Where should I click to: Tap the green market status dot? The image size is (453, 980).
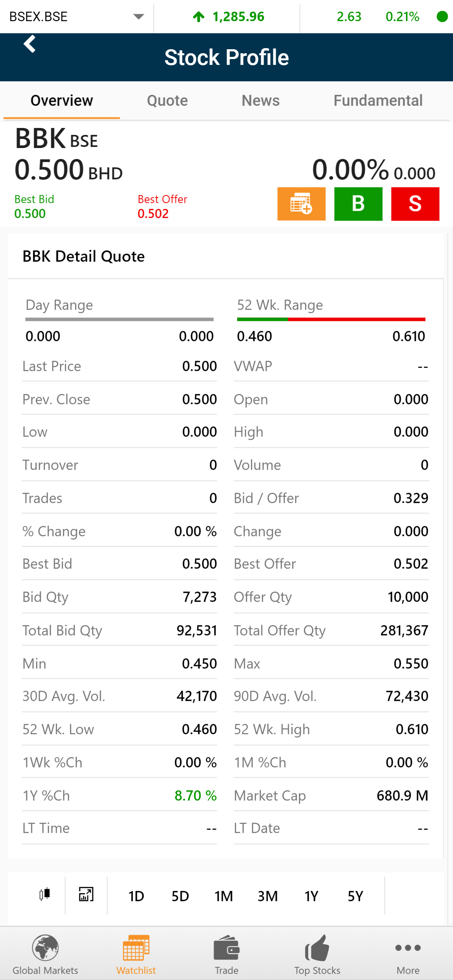442,16
